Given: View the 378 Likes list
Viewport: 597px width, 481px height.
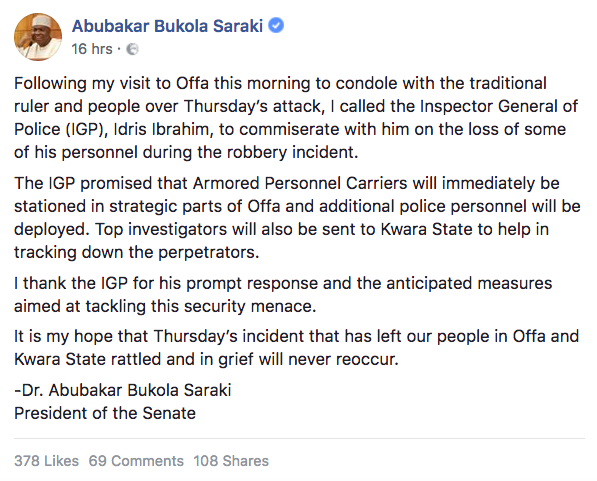Looking at the screenshot, I should point(46,461).
